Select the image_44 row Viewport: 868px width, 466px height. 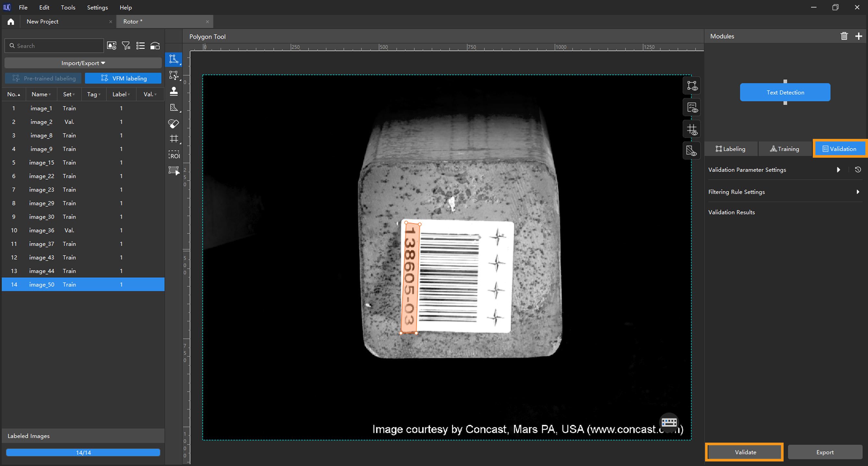point(83,271)
